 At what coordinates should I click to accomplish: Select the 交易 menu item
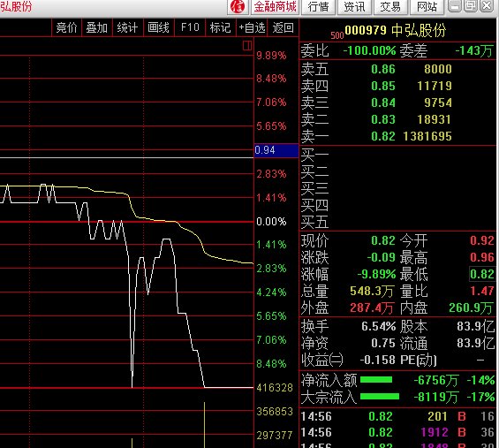click(389, 6)
